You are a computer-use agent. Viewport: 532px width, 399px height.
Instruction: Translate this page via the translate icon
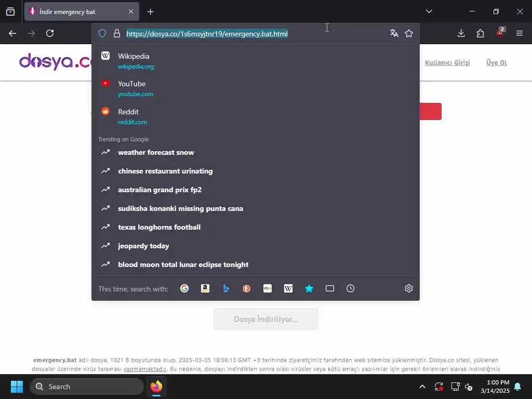click(x=394, y=33)
